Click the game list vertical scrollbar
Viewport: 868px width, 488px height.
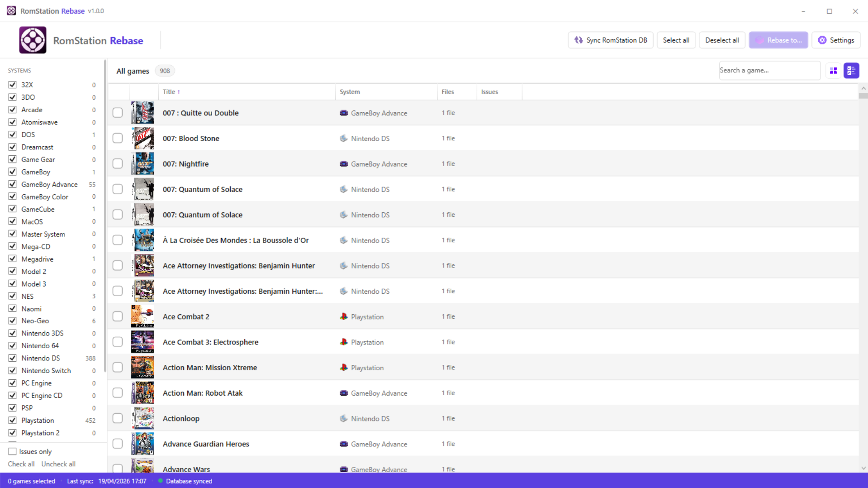tap(863, 272)
